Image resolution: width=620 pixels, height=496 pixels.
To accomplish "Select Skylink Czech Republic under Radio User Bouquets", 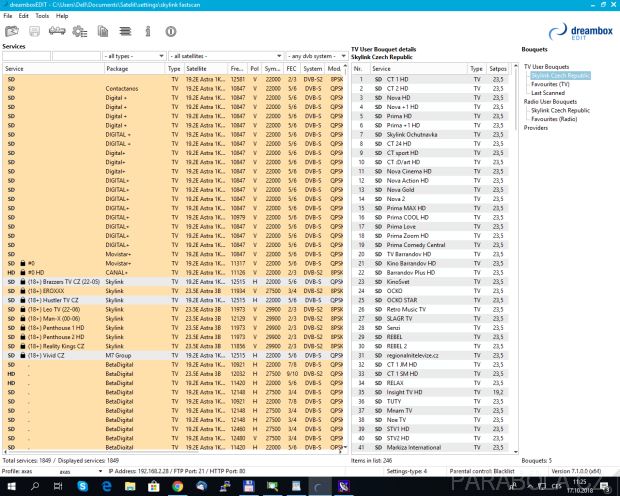I will 560,110.
